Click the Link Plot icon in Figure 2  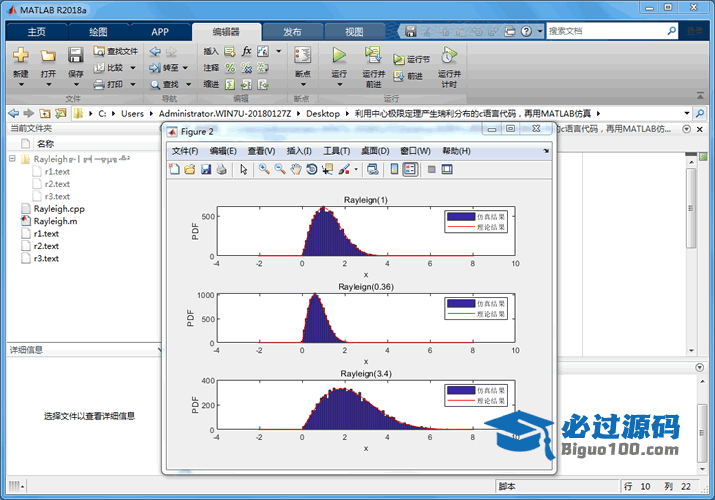coord(373,169)
